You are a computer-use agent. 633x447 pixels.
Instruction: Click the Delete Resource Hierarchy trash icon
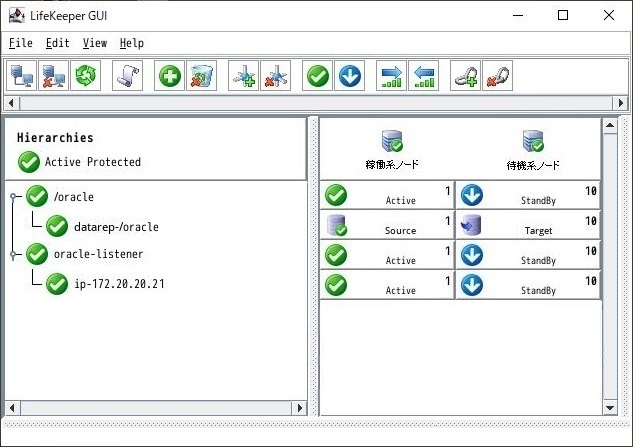coord(201,76)
